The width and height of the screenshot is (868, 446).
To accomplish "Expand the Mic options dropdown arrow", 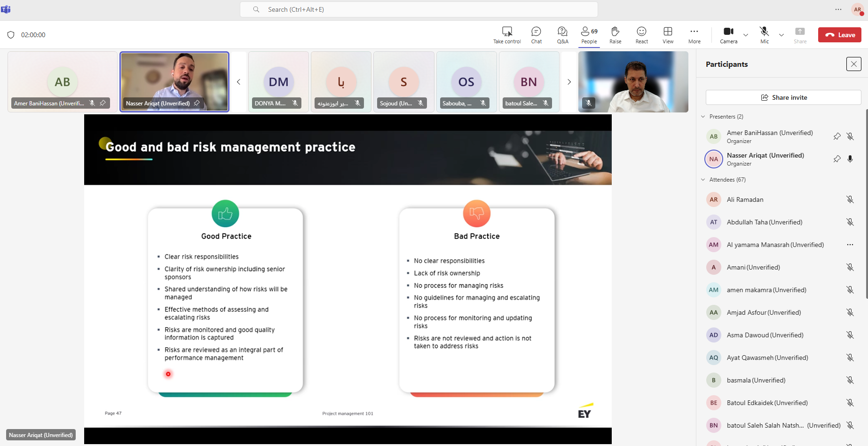I will coord(781,35).
